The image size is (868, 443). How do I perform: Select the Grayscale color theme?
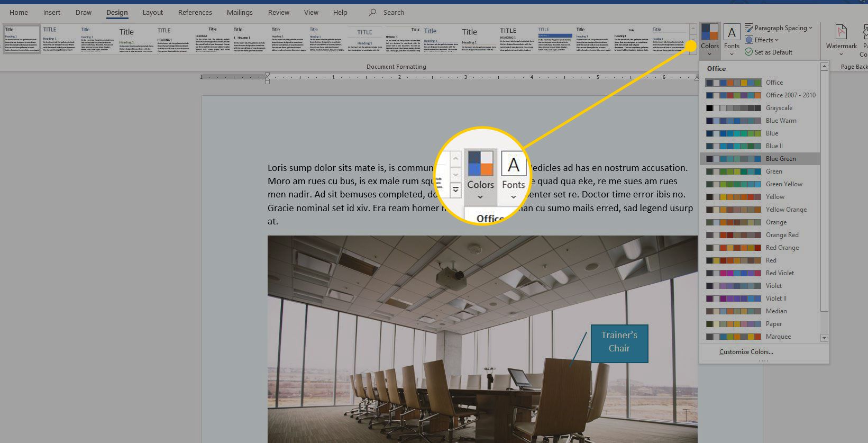(760, 108)
